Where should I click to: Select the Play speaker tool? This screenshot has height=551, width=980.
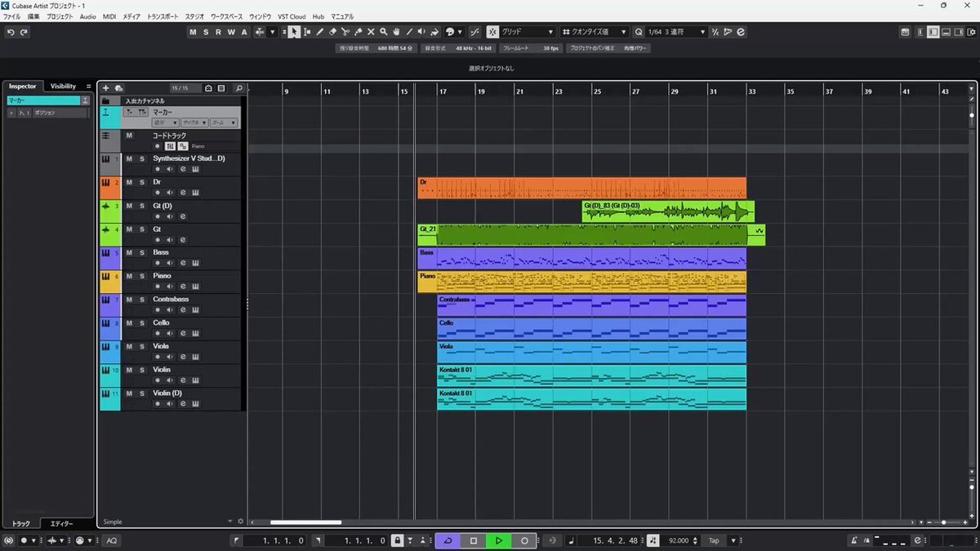coord(421,32)
